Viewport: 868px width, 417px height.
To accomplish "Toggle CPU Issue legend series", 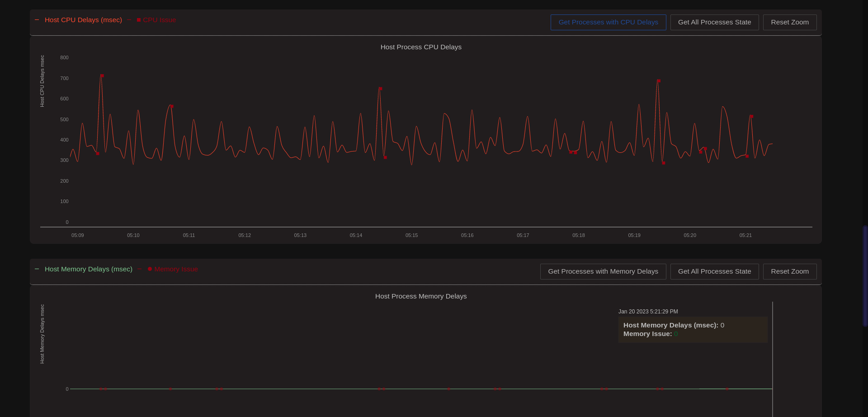I will [159, 20].
